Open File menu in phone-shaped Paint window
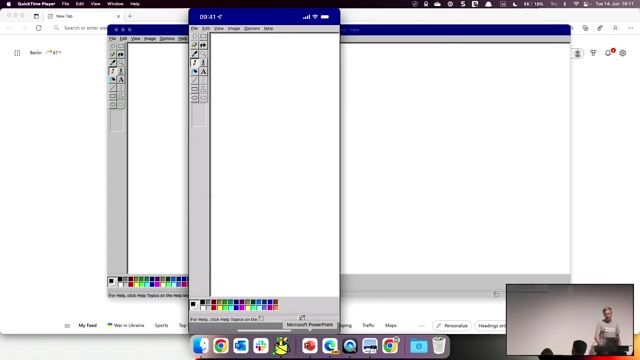This screenshot has width=640, height=360. tap(194, 29)
